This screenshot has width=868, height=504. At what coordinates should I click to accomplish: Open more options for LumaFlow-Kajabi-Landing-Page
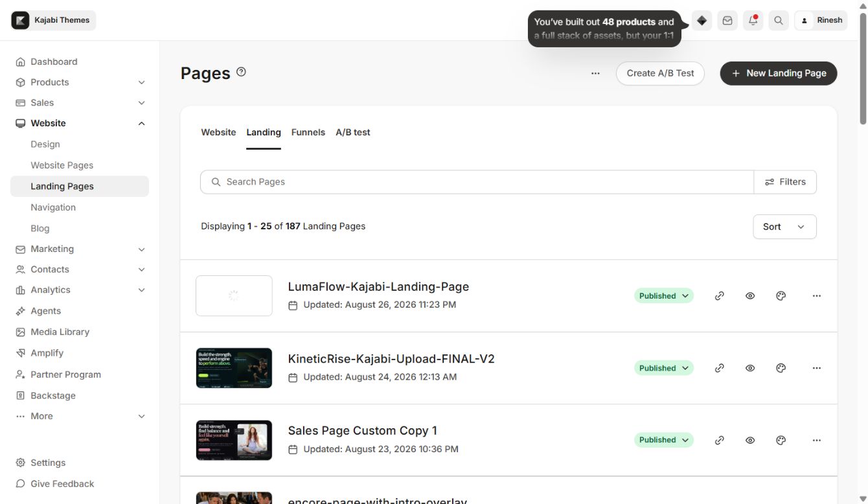(x=816, y=296)
